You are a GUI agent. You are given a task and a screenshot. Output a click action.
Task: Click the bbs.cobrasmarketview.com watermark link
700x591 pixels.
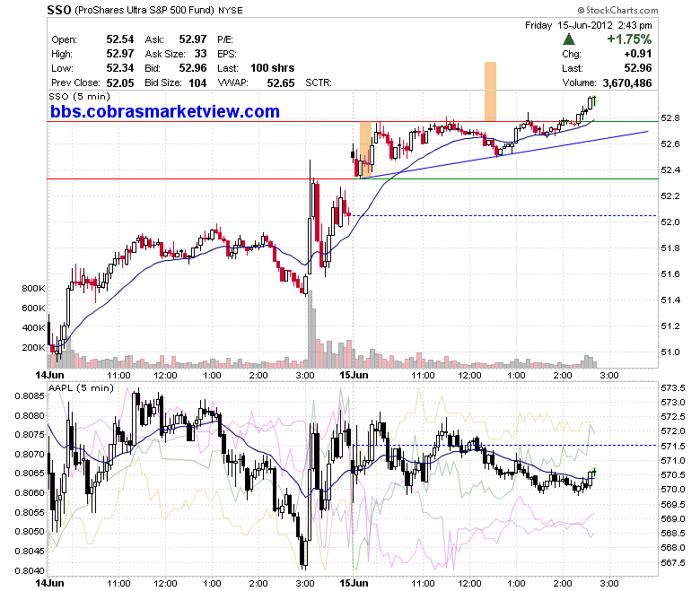click(165, 111)
